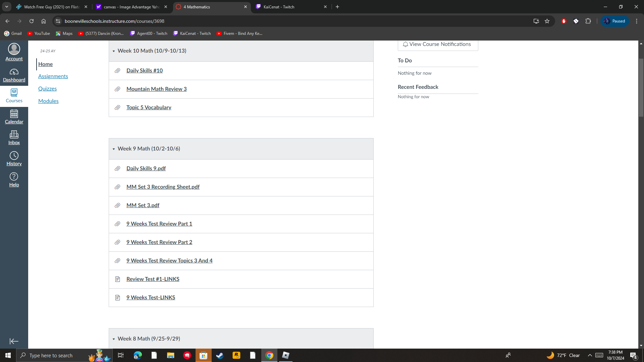The image size is (644, 362).
Task: Click View Course Notifications button
Action: click(x=437, y=44)
